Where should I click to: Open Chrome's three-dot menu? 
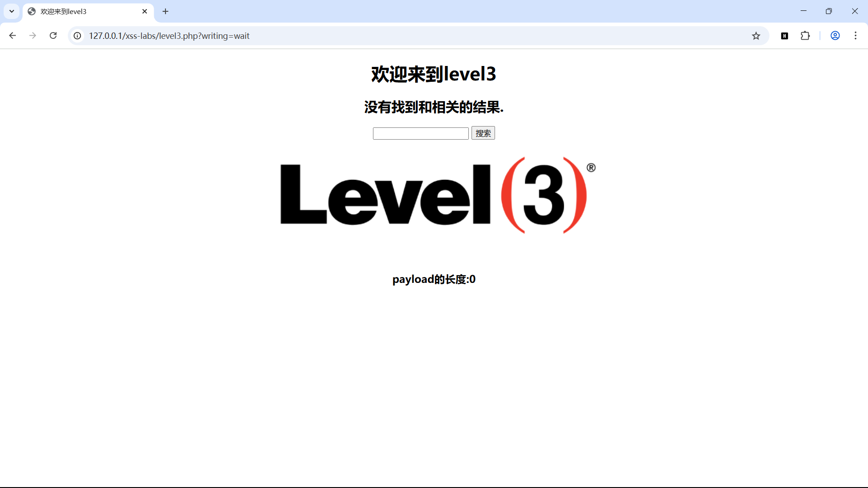(x=855, y=36)
